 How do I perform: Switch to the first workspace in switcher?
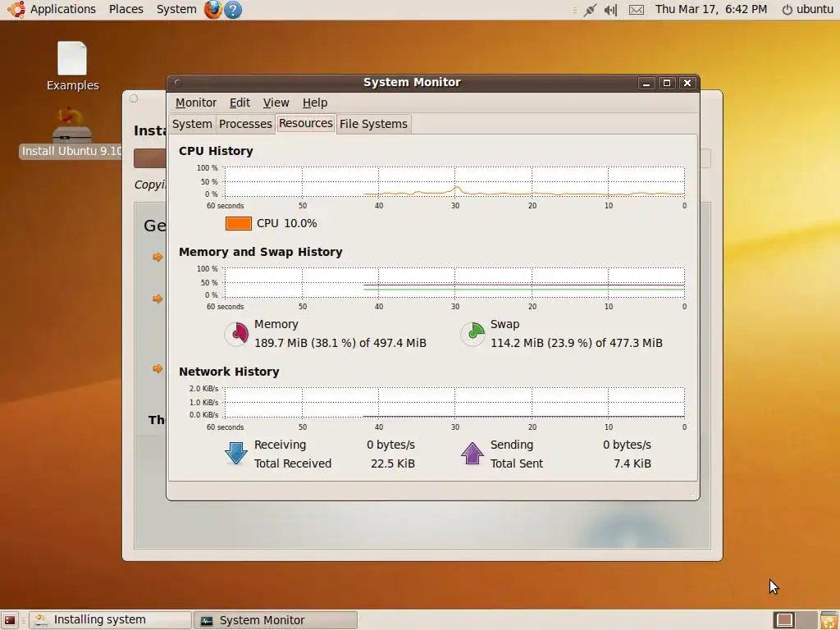coord(784,620)
